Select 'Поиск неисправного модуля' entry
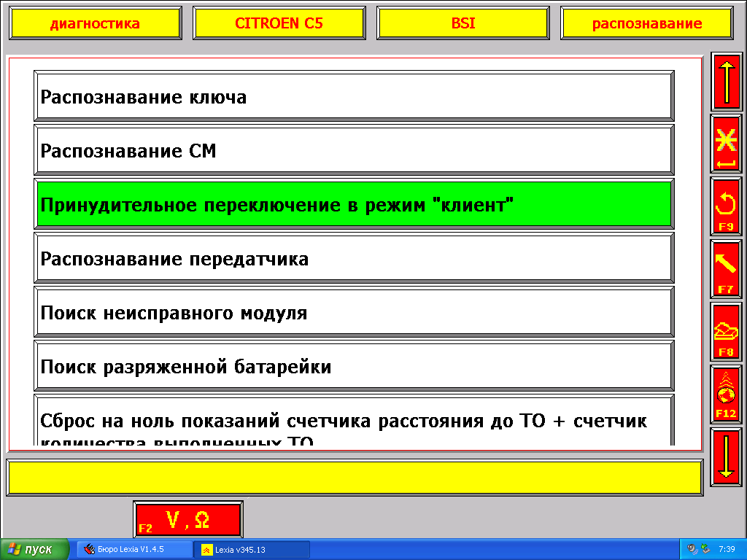 354,313
